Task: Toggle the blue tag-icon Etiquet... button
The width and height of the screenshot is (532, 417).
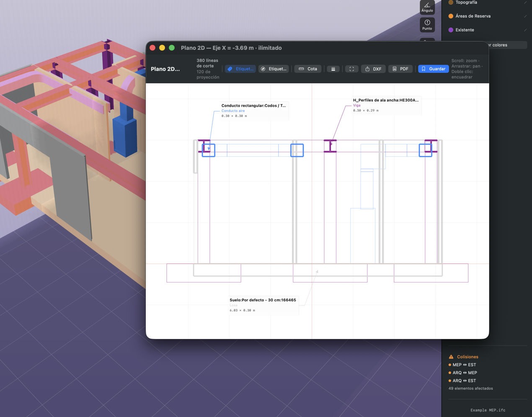Action: pyautogui.click(x=240, y=69)
